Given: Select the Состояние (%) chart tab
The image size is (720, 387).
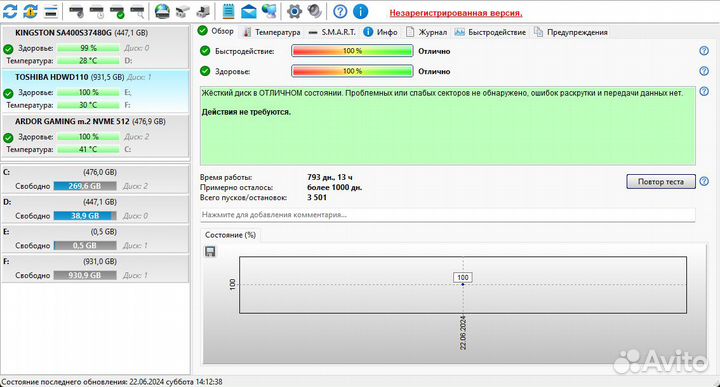Looking at the screenshot, I should [x=230, y=235].
